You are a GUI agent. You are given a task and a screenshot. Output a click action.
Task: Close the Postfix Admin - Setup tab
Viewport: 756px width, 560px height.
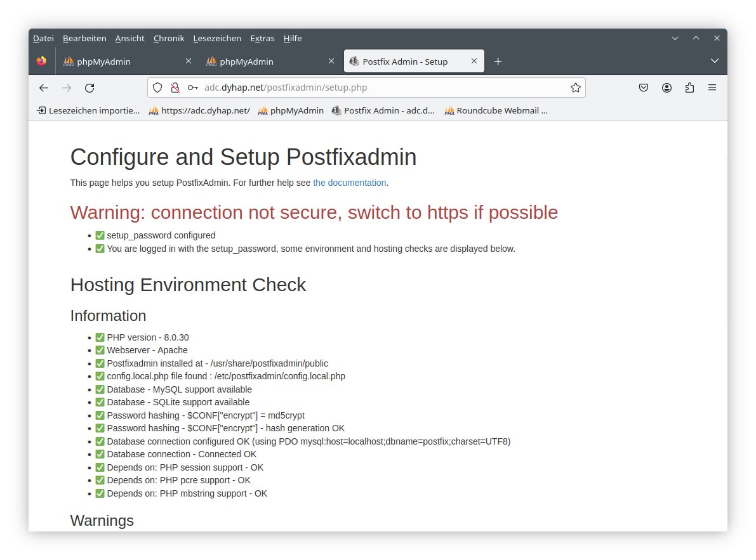tap(474, 62)
